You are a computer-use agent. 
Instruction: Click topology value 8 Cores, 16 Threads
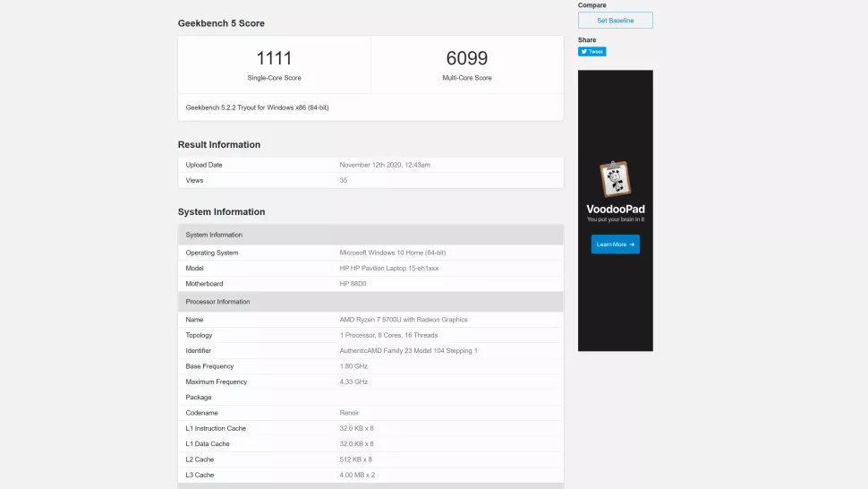[x=388, y=335]
